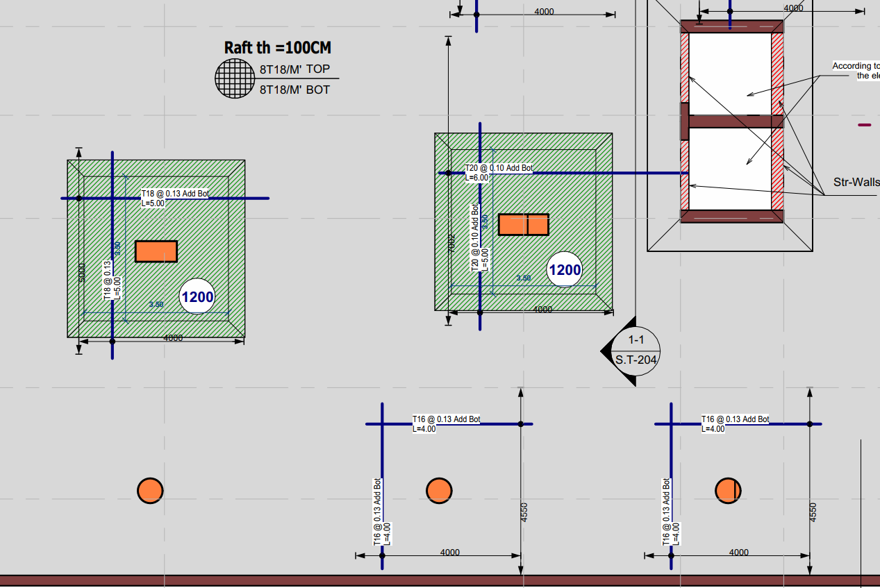The width and height of the screenshot is (880, 588).
Task: Select the small magenta dash at right edge
Action: [x=864, y=125]
